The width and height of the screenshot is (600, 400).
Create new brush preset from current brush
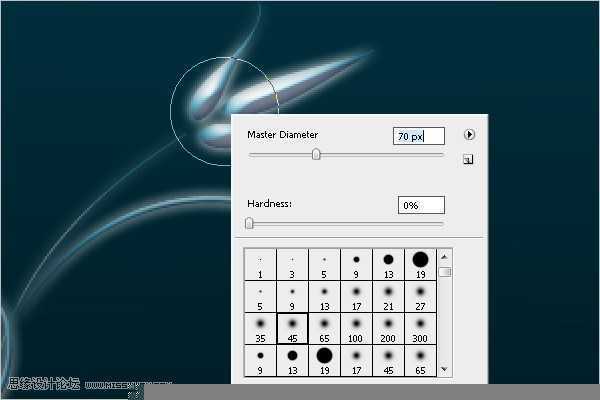pyautogui.click(x=468, y=159)
